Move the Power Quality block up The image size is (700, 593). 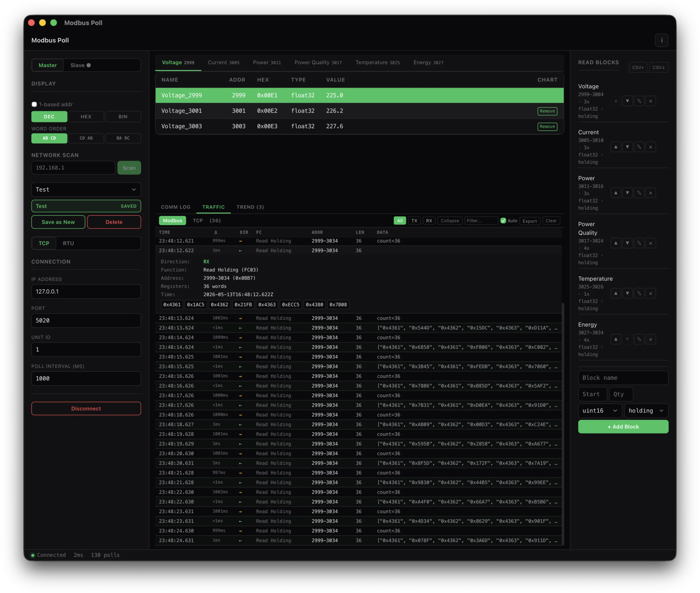coord(616,243)
